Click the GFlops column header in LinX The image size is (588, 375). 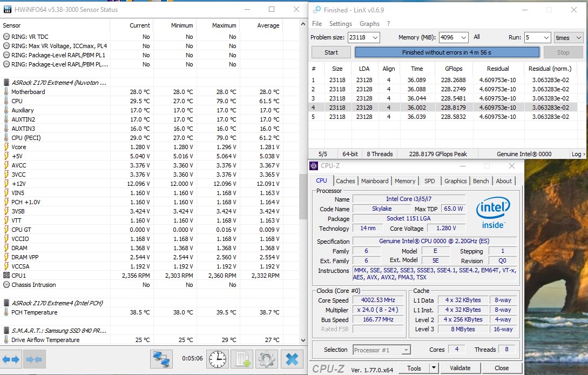pos(454,69)
